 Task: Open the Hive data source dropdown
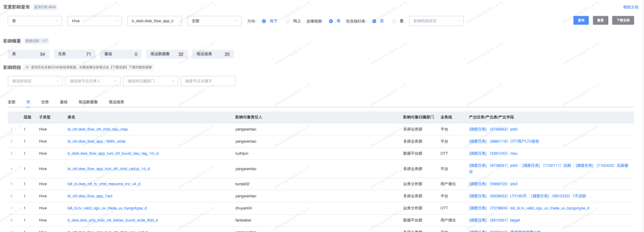[94, 21]
